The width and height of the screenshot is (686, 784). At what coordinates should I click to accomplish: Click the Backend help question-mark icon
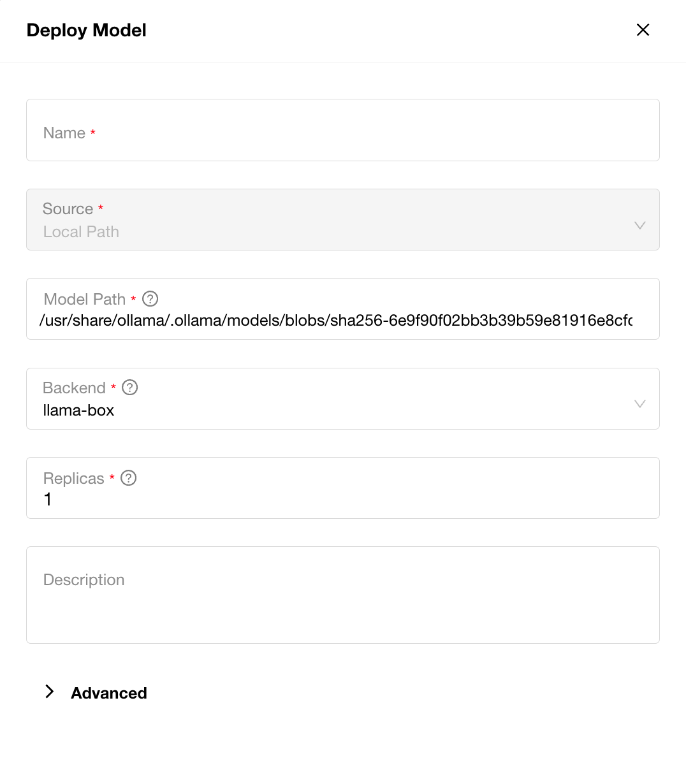[x=130, y=388]
